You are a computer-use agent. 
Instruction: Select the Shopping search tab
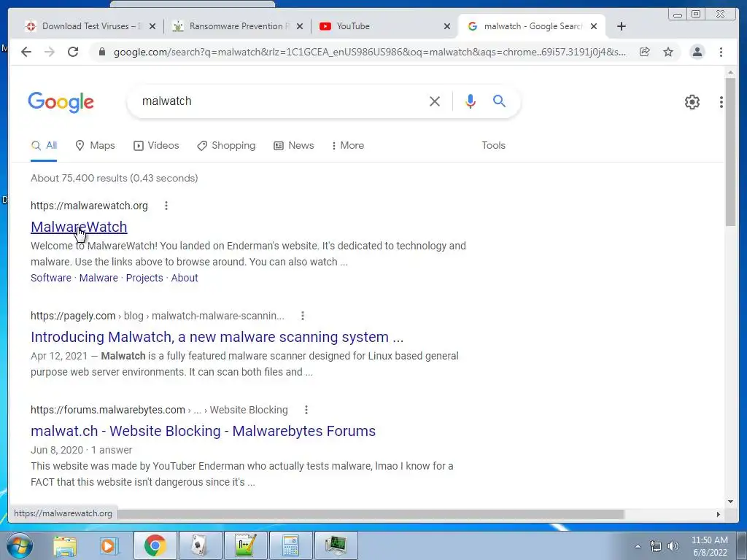[x=226, y=145]
